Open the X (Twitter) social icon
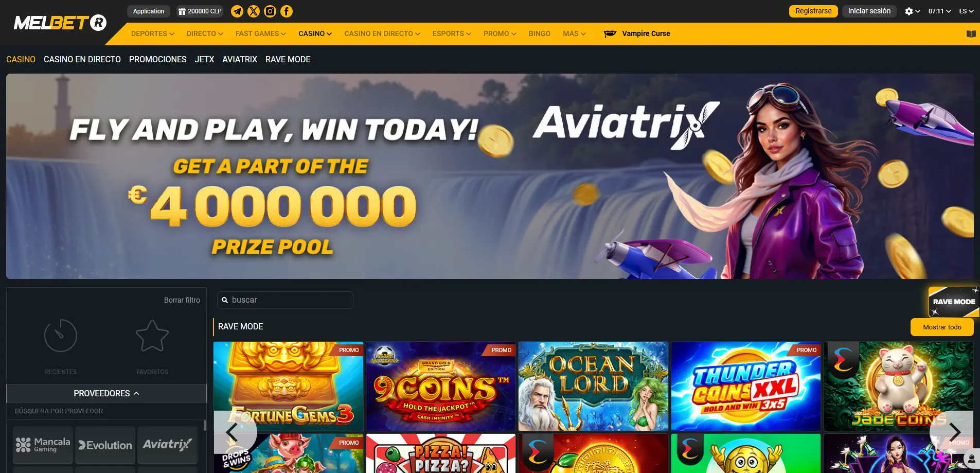 (254, 11)
